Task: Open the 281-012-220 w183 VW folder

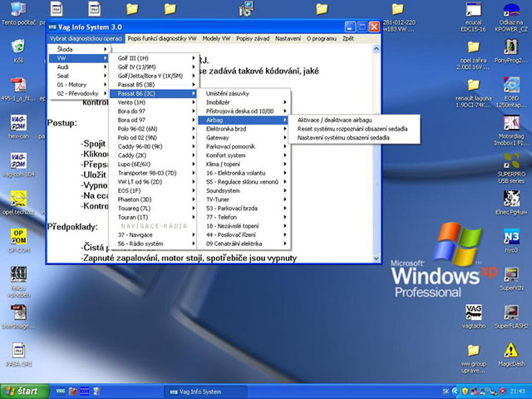Action: pyautogui.click(x=399, y=17)
